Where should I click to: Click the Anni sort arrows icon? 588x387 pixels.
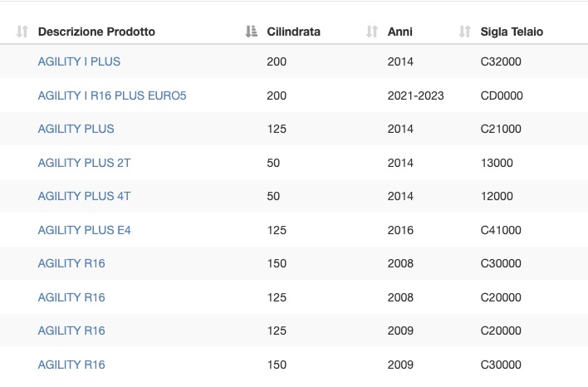coord(372,32)
